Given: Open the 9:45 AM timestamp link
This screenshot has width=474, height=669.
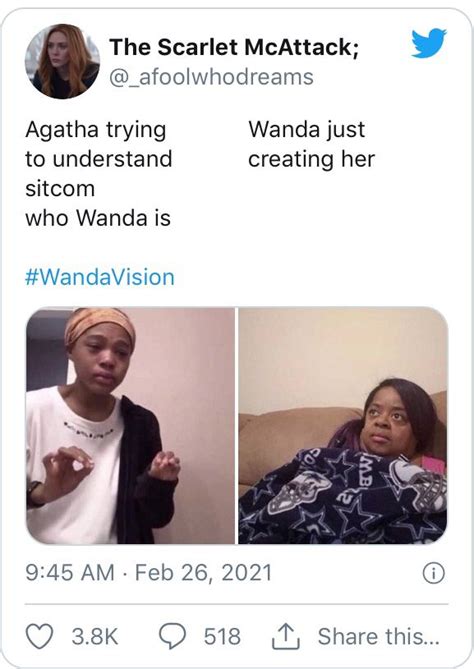Looking at the screenshot, I should 70,573.
